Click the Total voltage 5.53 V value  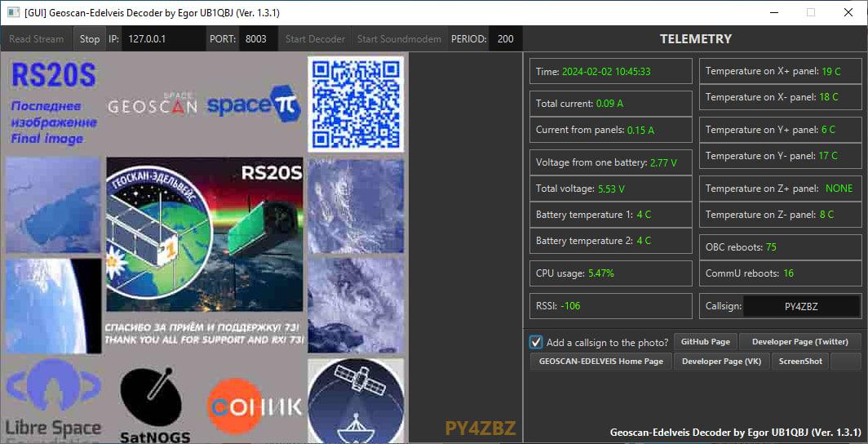[611, 189]
